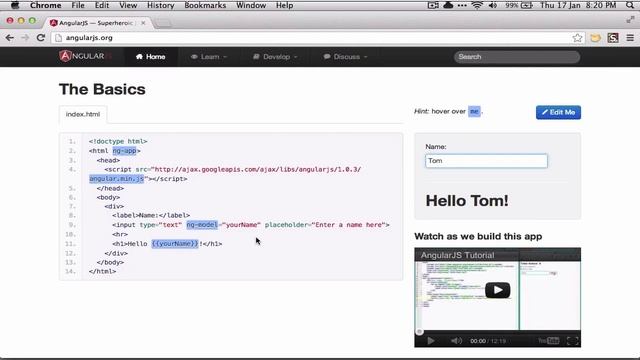The image size is (640, 360).
Task: Click the AngularJS Tutorial video title
Action: tap(457, 256)
